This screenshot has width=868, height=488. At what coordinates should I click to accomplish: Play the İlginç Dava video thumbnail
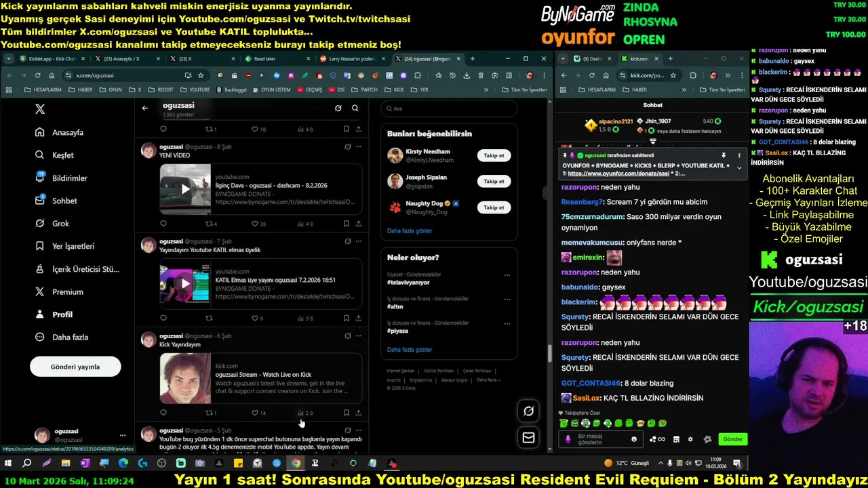(x=185, y=189)
